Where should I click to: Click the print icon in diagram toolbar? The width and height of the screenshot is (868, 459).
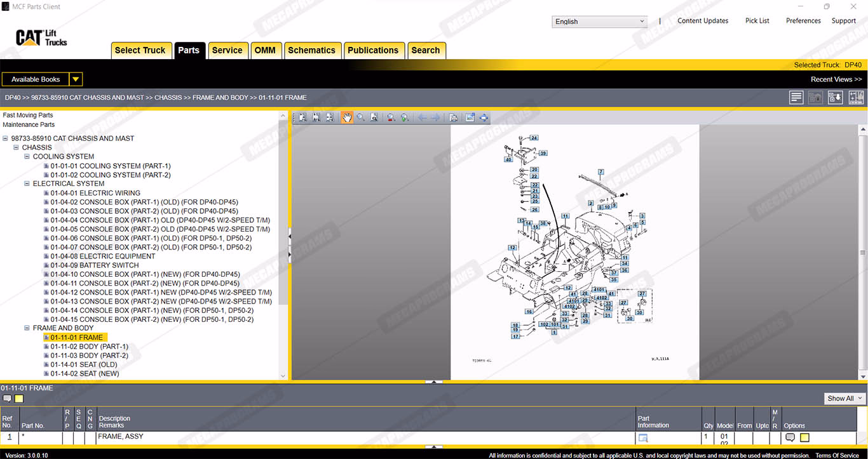[x=452, y=117]
